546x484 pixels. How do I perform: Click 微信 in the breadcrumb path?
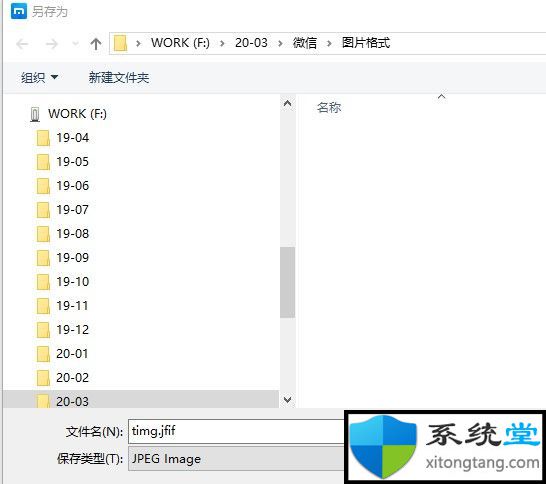305,43
